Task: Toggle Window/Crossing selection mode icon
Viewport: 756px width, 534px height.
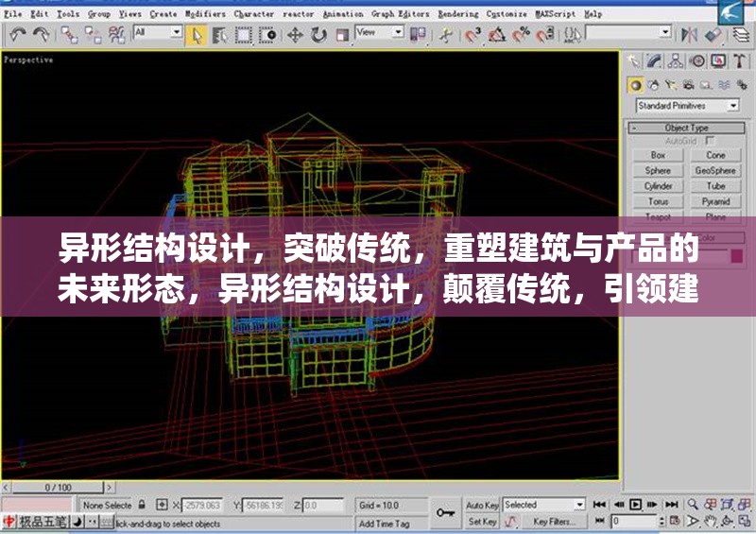Action: (x=267, y=36)
